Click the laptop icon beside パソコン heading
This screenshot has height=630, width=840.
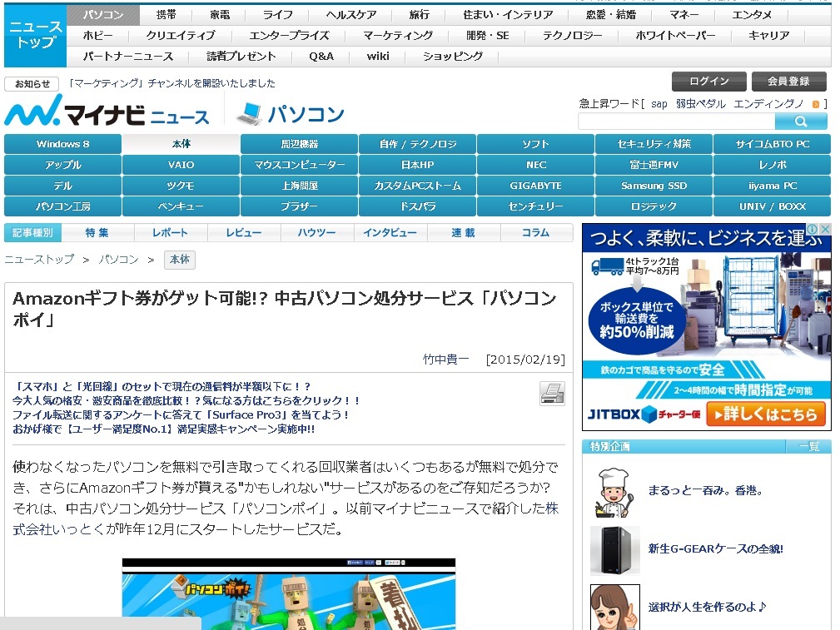[x=249, y=113]
